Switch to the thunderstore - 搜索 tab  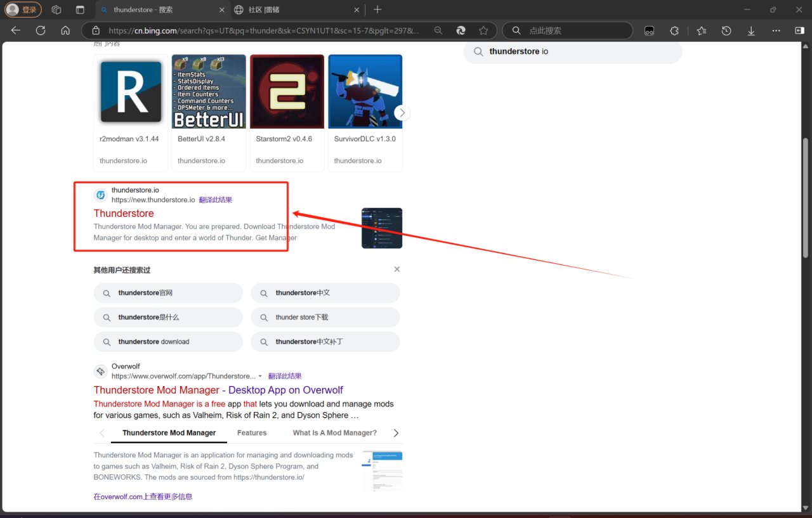coord(162,10)
